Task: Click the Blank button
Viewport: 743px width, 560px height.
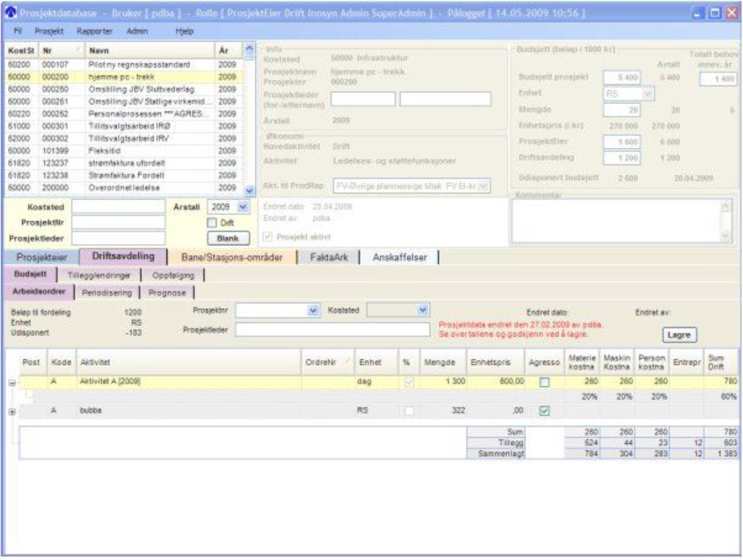Action: click(x=228, y=238)
